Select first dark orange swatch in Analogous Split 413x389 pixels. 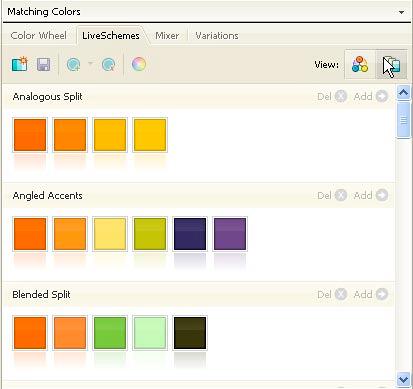[30, 135]
